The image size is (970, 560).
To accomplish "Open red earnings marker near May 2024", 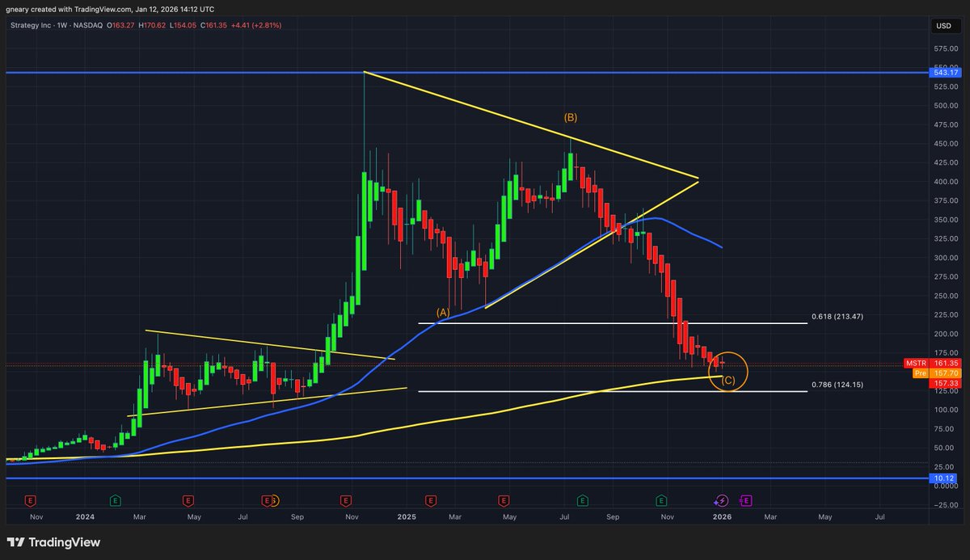I will click(x=188, y=500).
